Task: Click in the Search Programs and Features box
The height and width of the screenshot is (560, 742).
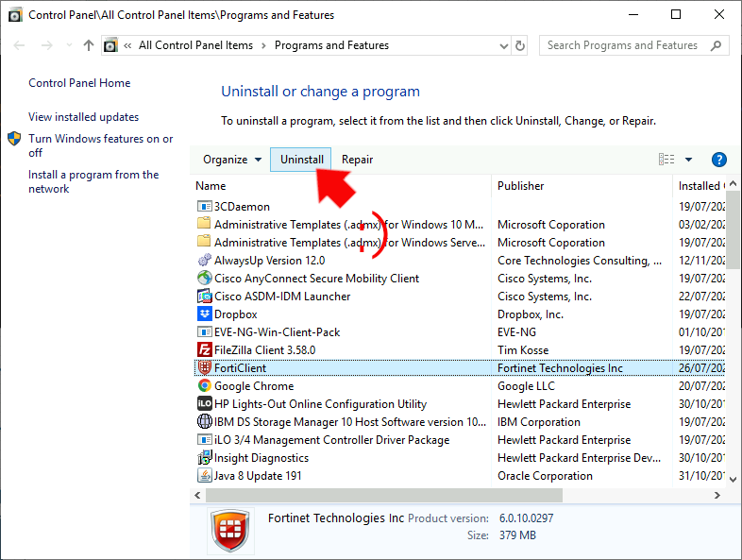Action: (623, 45)
